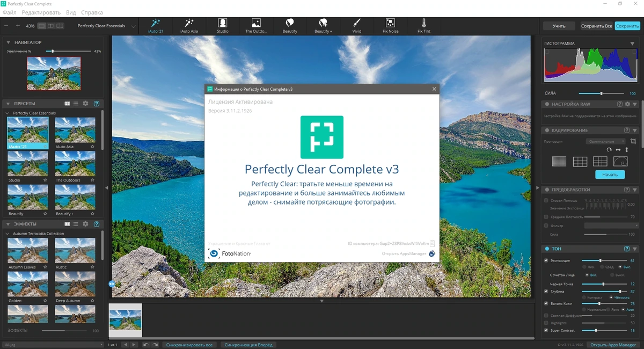The image size is (644, 349).
Task: Enable the Скорая Помощь checkbox
Action: [546, 200]
